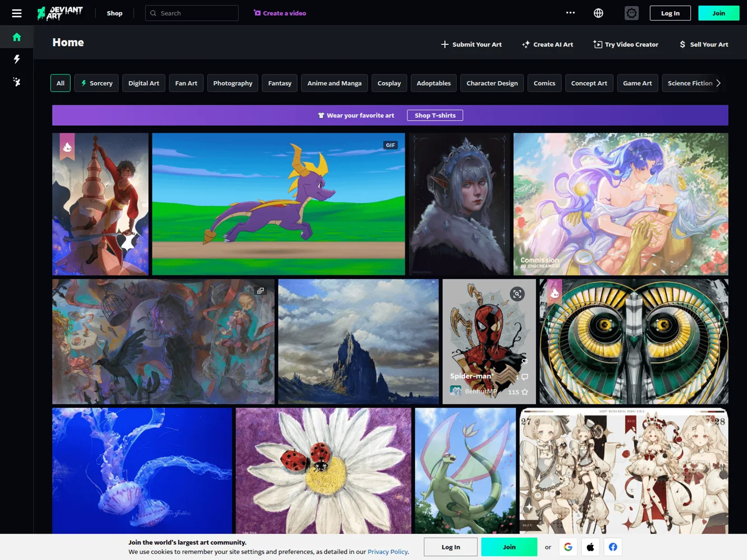Open the blue jellyfish photo thumbnail
This screenshot has height=560, width=747.
[142, 470]
